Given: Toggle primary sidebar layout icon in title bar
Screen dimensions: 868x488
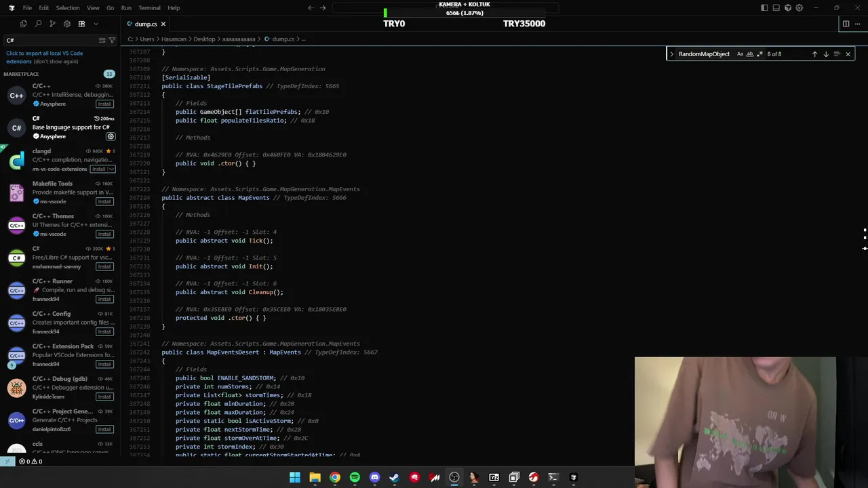Looking at the screenshot, I should click(x=764, y=7).
